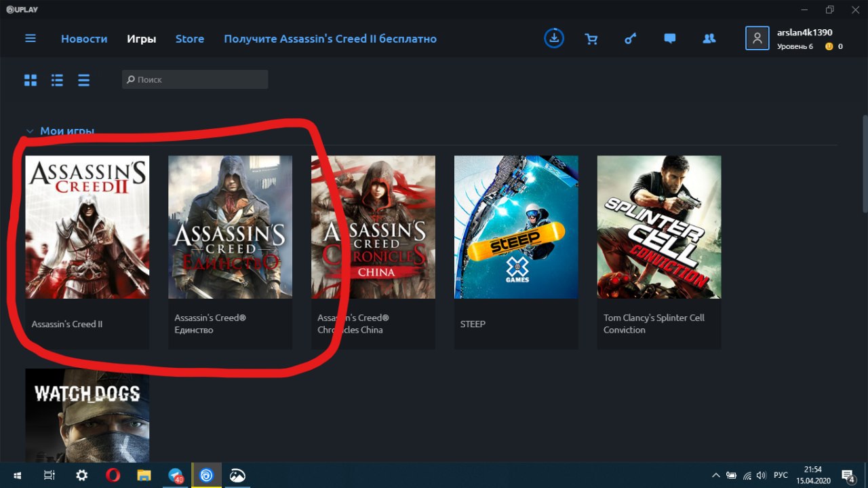
Task: Open Assassin's Creed Единство cover
Action: tap(230, 227)
